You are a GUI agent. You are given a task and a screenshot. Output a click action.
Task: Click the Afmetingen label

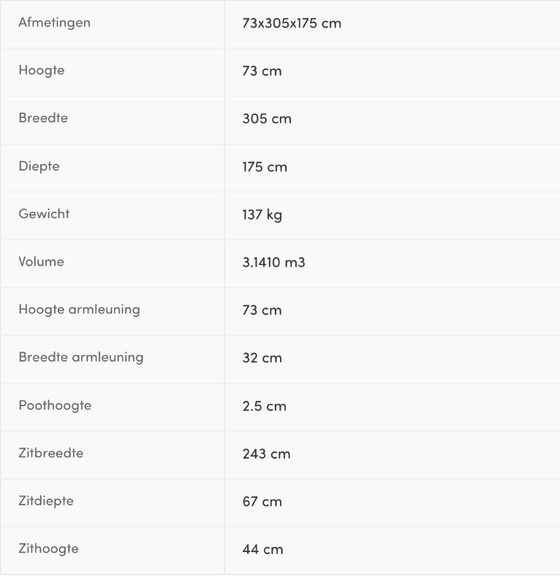54,23
